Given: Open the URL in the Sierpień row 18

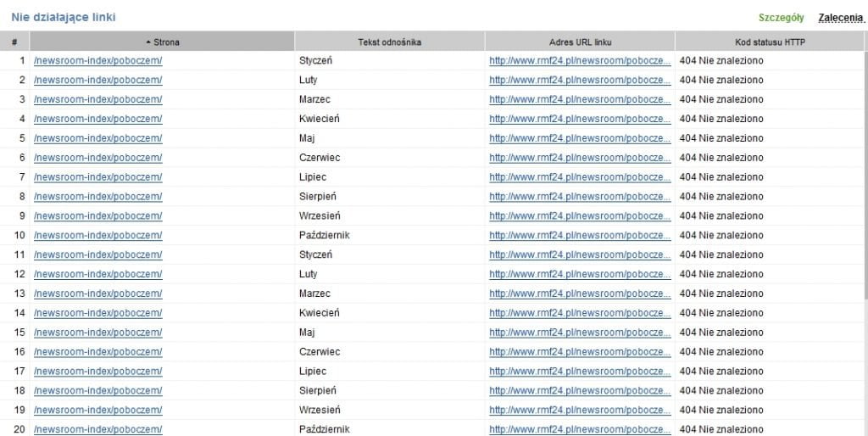Looking at the screenshot, I should [580, 391].
